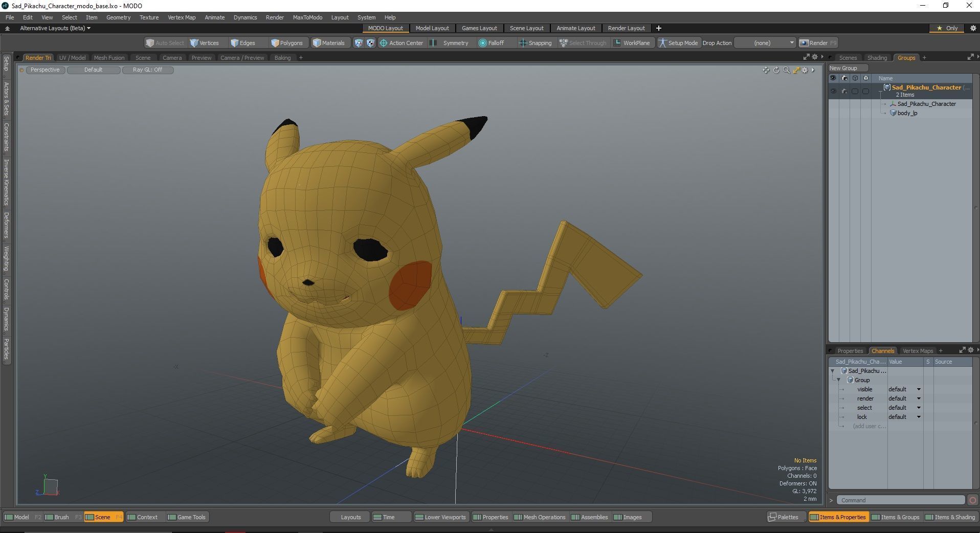Viewport: 980px width, 533px height.
Task: Add a new layout tab with plus
Action: (x=659, y=28)
